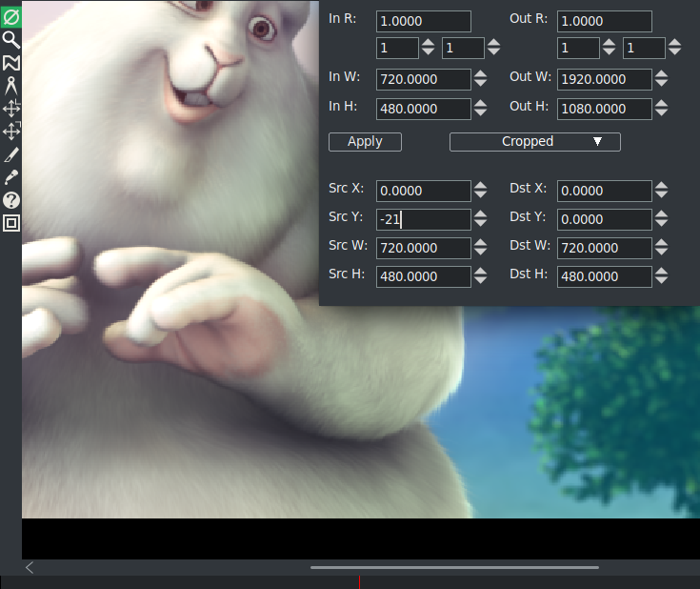Click the Apply button
The width and height of the screenshot is (700, 589).
tap(365, 142)
